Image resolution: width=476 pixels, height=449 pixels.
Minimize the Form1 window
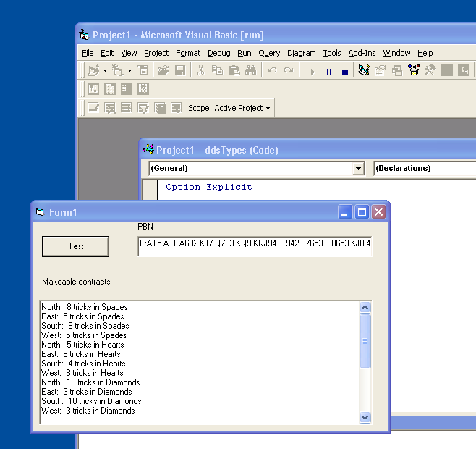[345, 212]
